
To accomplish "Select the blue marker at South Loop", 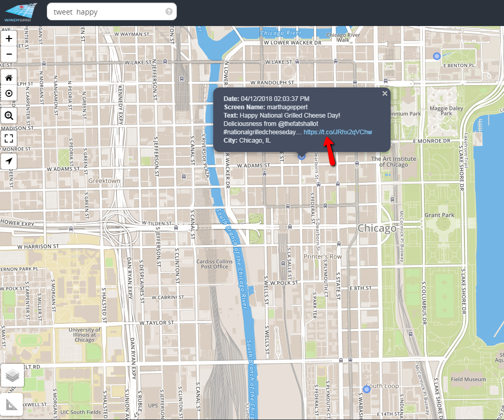I will pos(367,389).
